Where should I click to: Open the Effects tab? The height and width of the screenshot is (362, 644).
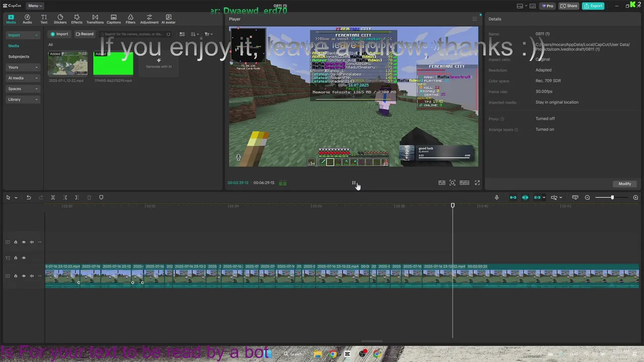(76, 19)
